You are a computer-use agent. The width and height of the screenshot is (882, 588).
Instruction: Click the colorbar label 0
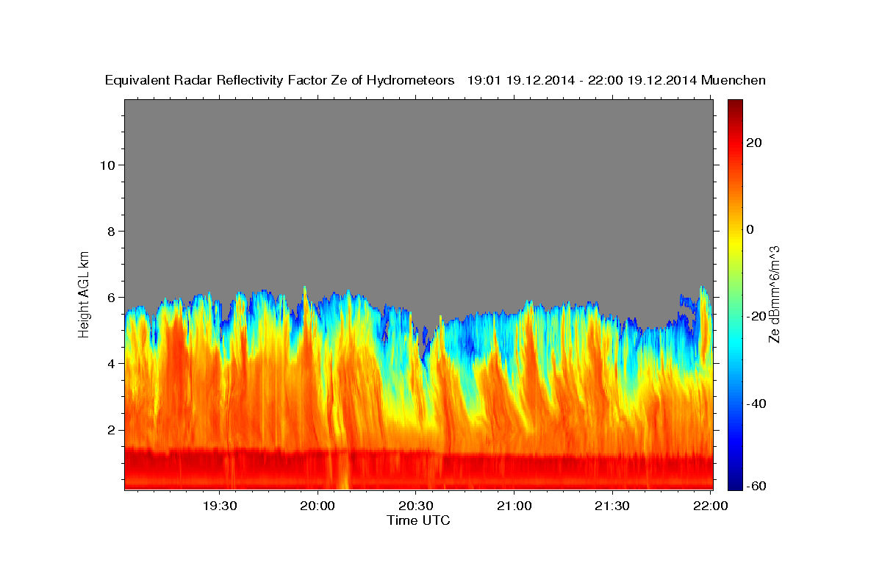point(750,229)
